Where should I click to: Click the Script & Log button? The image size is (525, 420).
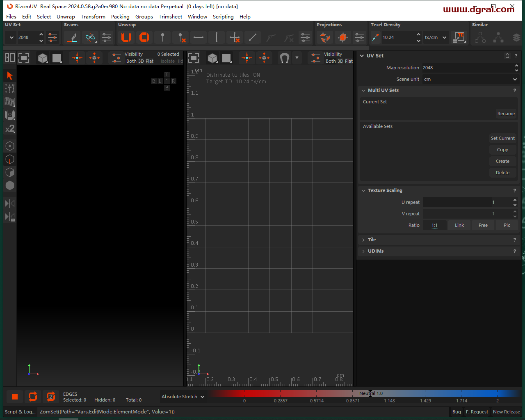(20, 412)
